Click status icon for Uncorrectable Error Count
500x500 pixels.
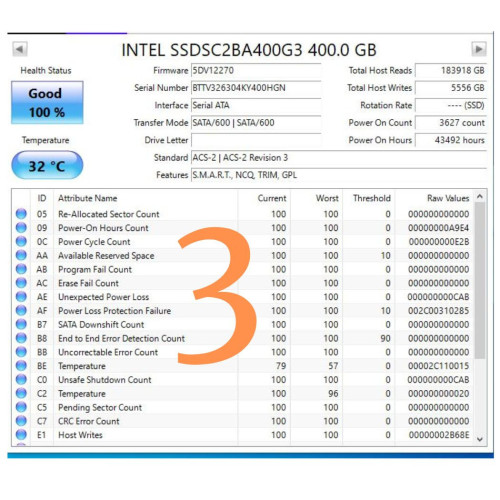pyautogui.click(x=21, y=352)
